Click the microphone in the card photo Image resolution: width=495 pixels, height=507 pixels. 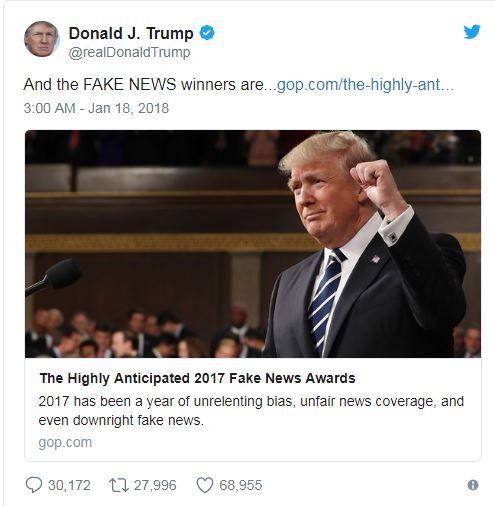(53, 277)
